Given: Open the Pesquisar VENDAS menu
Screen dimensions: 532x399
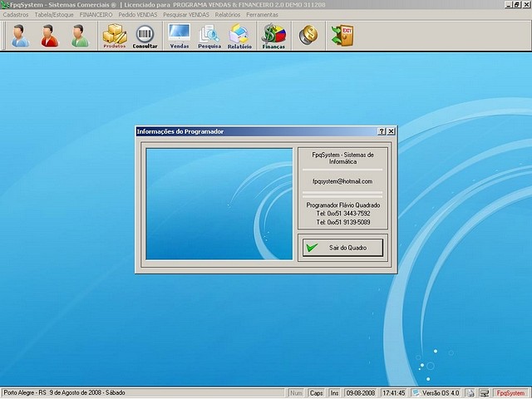Looking at the screenshot, I should pos(186,15).
